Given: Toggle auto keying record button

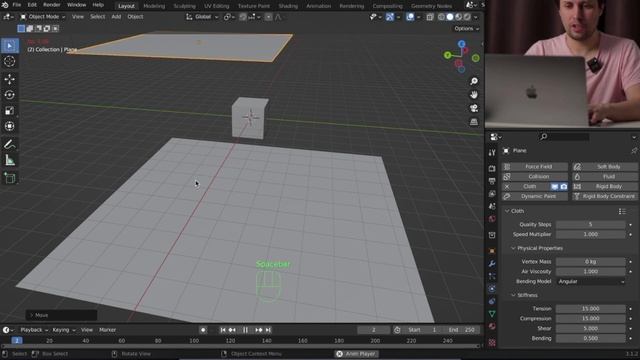Looking at the screenshot, I should pyautogui.click(x=203, y=330).
